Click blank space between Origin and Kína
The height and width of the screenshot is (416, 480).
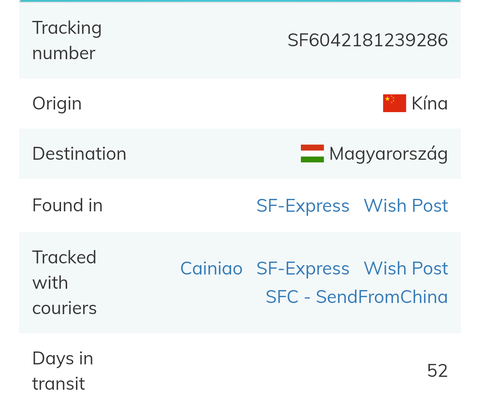click(x=232, y=103)
